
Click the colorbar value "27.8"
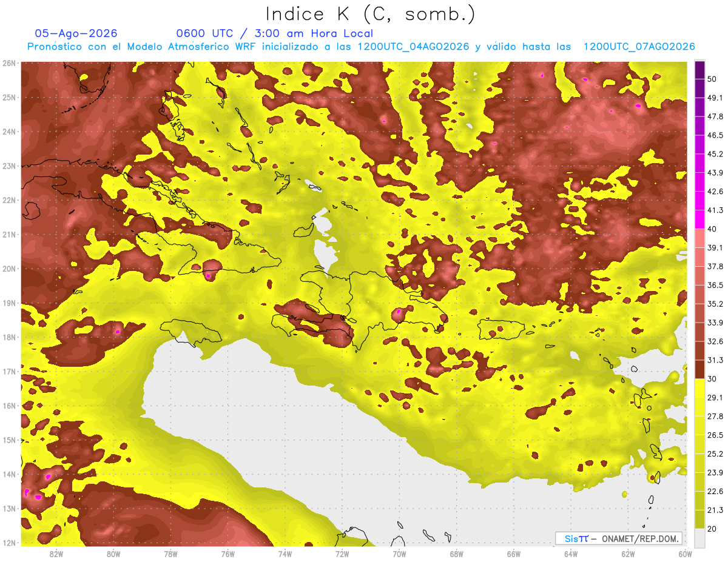pyautogui.click(x=715, y=416)
